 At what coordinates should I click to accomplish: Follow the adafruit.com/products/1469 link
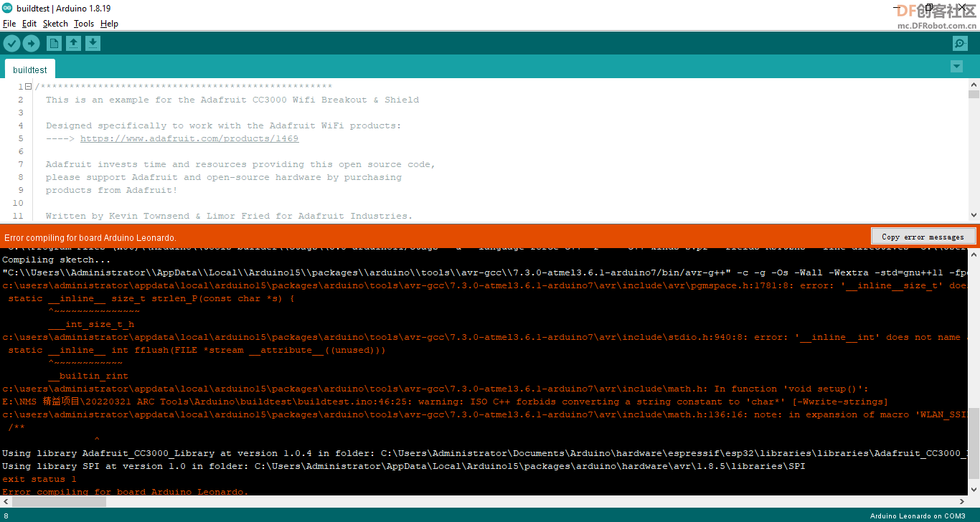(189, 138)
